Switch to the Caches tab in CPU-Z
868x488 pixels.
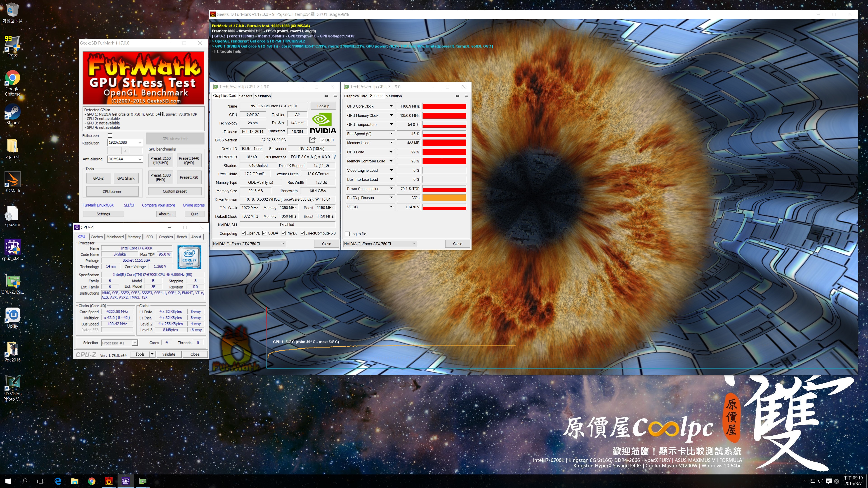click(x=96, y=237)
